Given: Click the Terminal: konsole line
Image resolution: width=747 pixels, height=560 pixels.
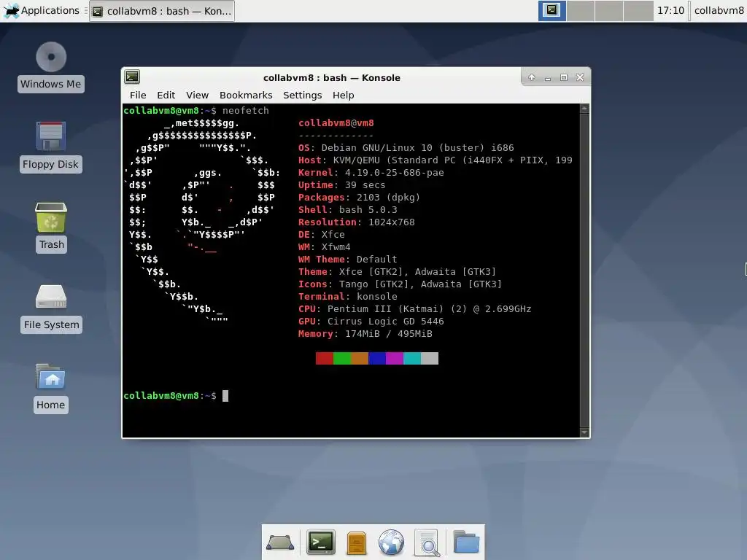Looking at the screenshot, I should click(348, 297).
